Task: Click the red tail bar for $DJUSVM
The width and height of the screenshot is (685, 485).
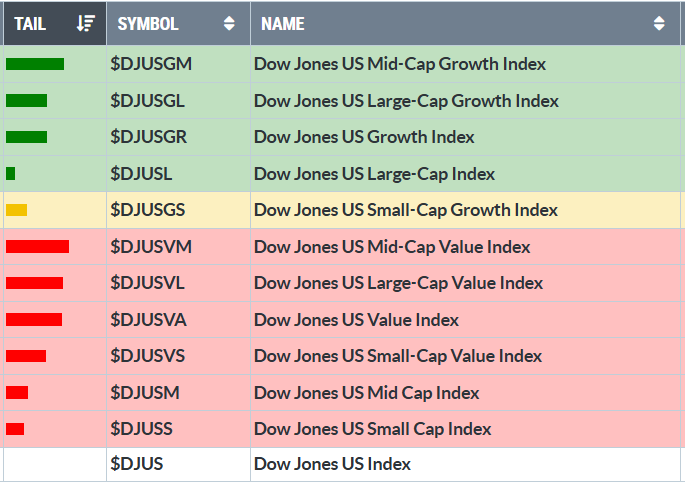Action: (x=37, y=247)
